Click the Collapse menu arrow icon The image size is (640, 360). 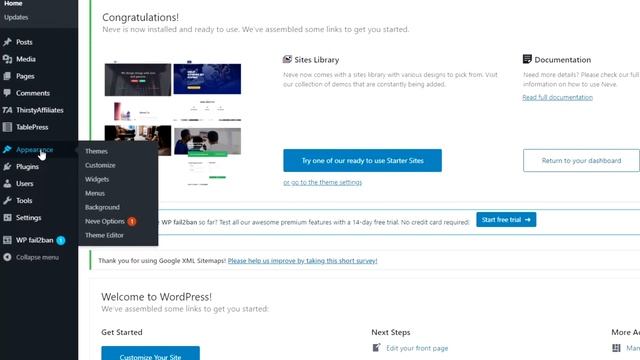(x=7, y=257)
